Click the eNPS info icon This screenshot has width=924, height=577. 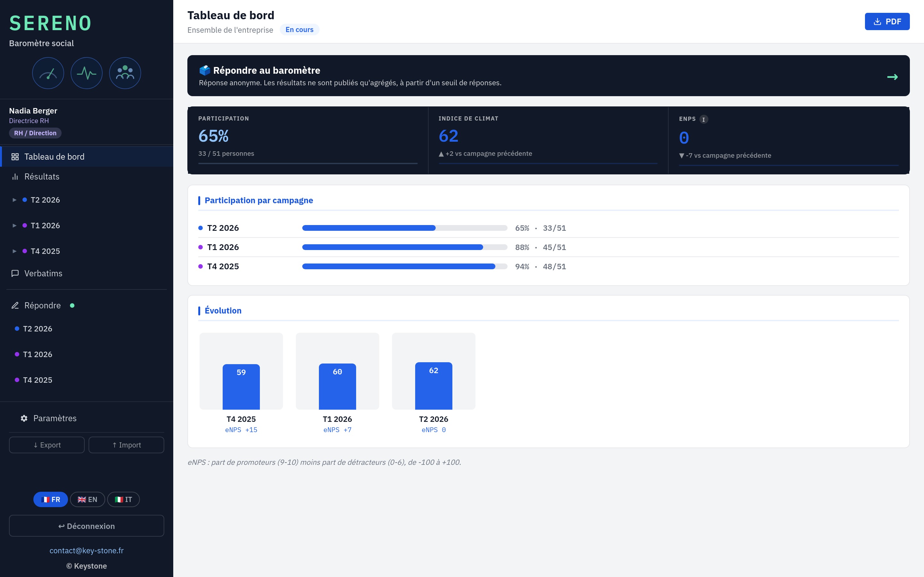[x=704, y=120]
